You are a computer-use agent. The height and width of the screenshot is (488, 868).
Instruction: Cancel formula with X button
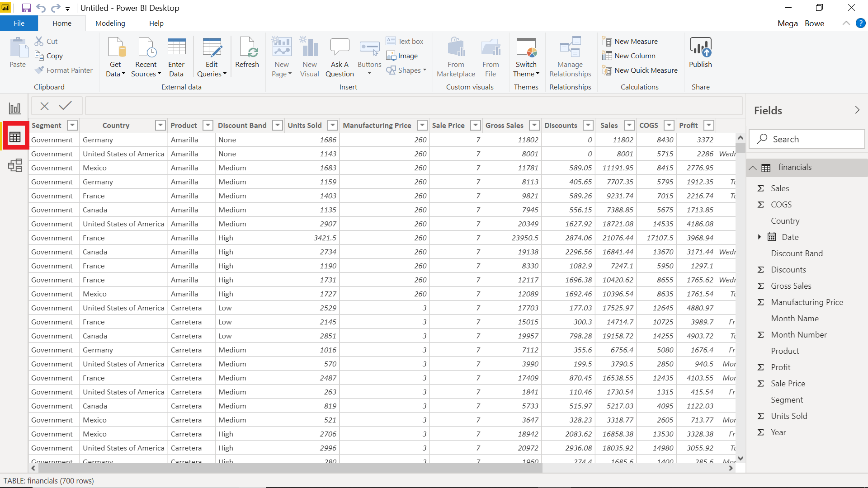44,106
